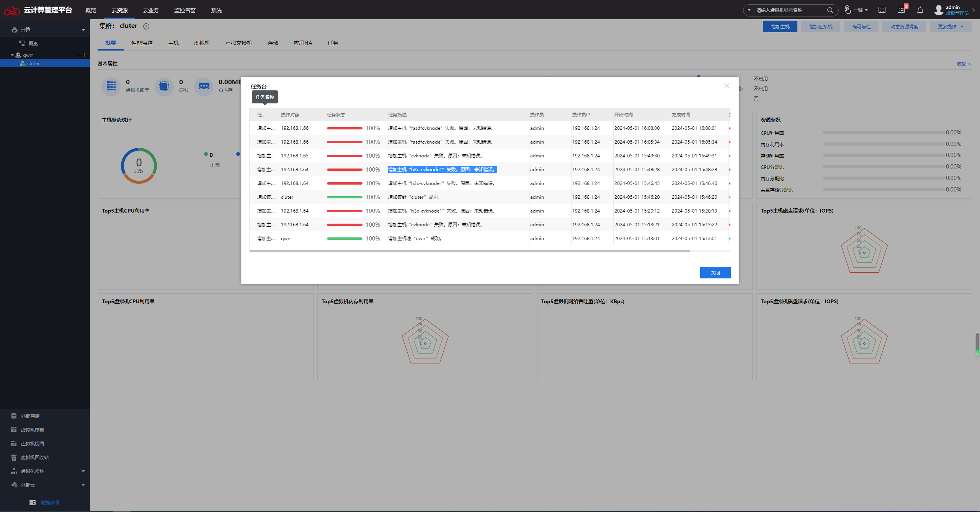Click the cluster help question mark icon
Screen dimensions: 980x512
click(146, 26)
